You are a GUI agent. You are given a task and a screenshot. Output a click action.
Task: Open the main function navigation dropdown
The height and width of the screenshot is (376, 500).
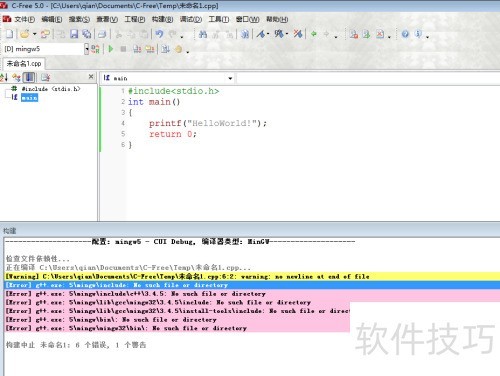click(230, 78)
